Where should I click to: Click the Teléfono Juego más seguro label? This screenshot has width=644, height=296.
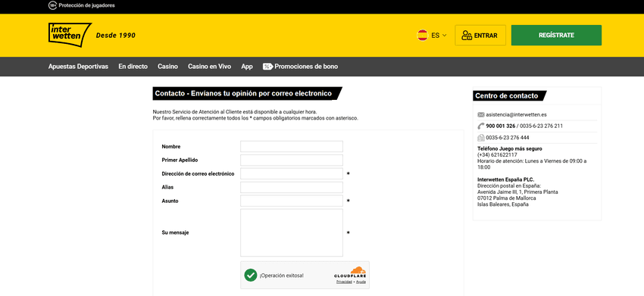pos(509,148)
